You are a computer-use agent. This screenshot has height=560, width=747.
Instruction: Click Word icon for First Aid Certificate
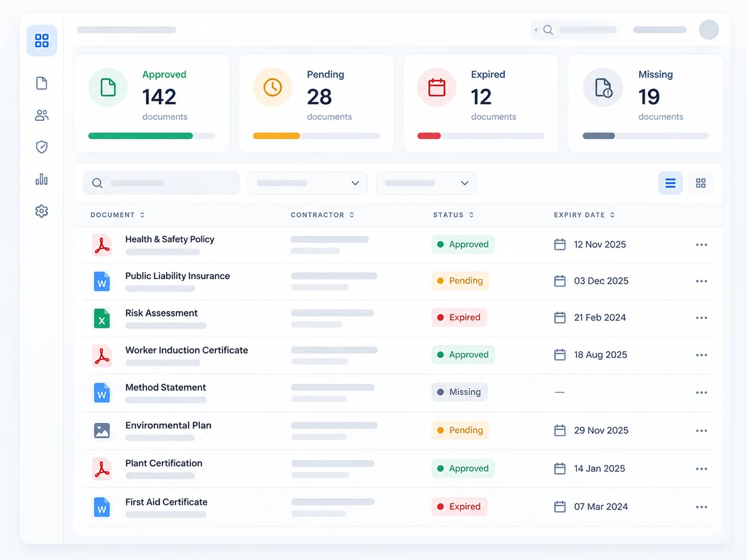[x=102, y=507]
